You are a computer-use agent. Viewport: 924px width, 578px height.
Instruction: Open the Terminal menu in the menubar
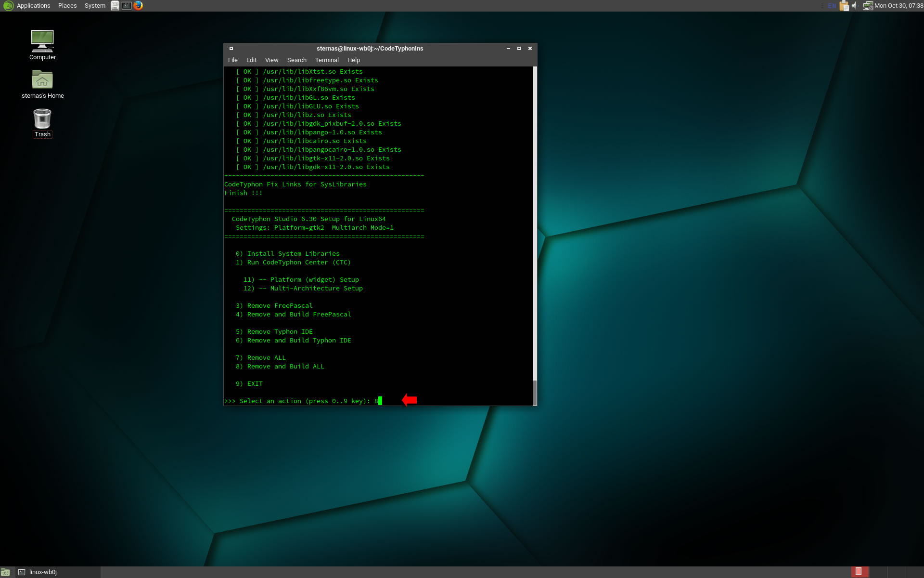coord(327,60)
